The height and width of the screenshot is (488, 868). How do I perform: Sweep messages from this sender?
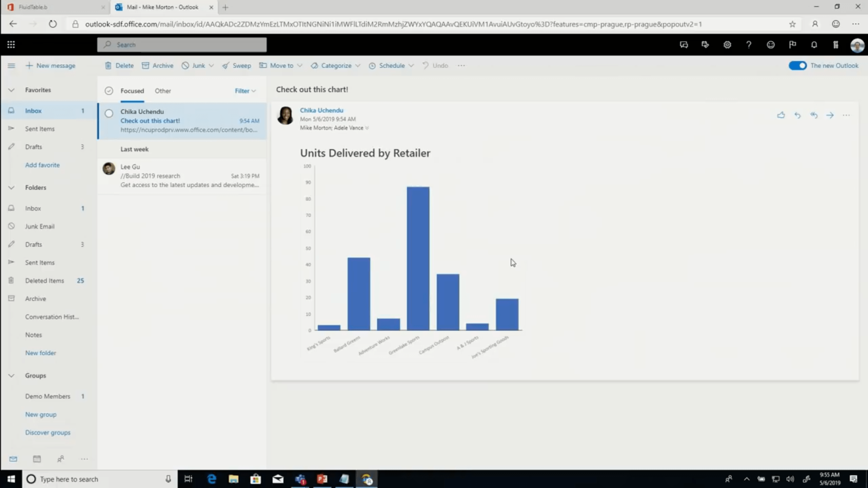(x=237, y=65)
